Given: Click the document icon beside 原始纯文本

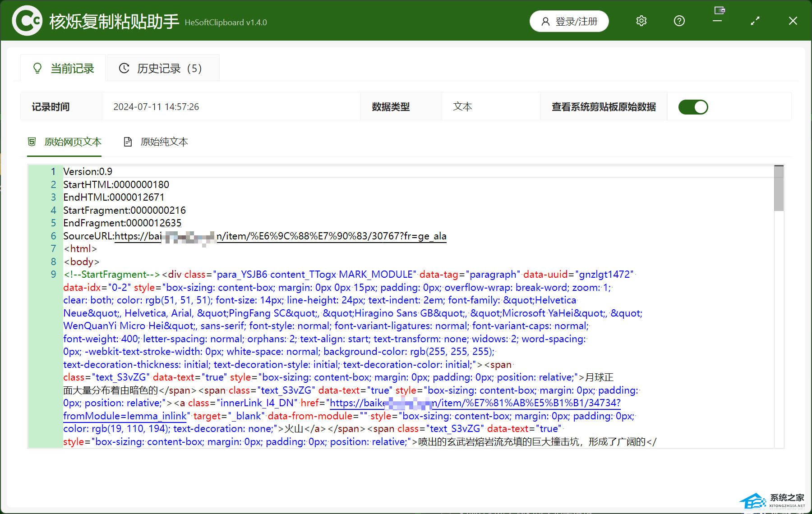Looking at the screenshot, I should 128,142.
